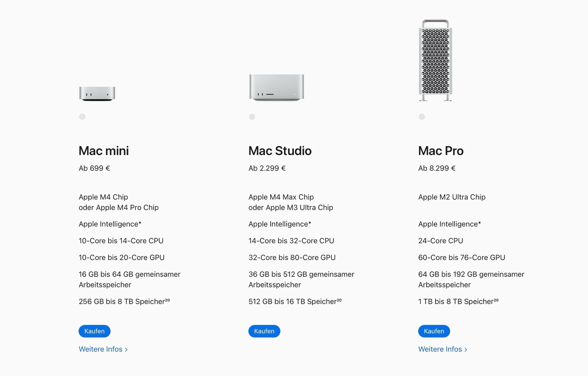
Task: Click Apple Intelligence asterisk in Mac mini column
Action: pos(140,223)
